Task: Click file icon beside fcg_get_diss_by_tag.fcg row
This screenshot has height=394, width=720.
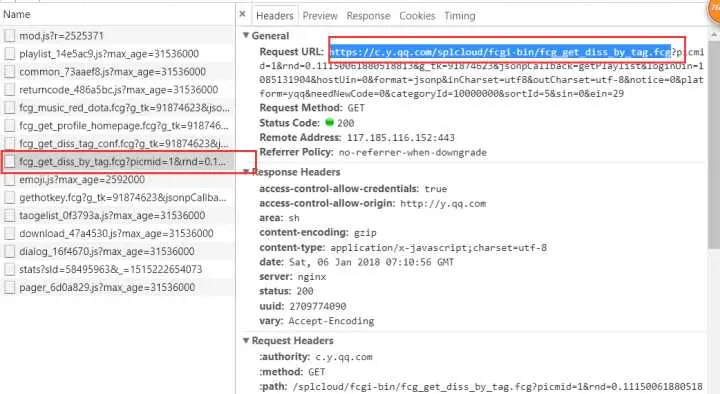Action: tap(10, 162)
